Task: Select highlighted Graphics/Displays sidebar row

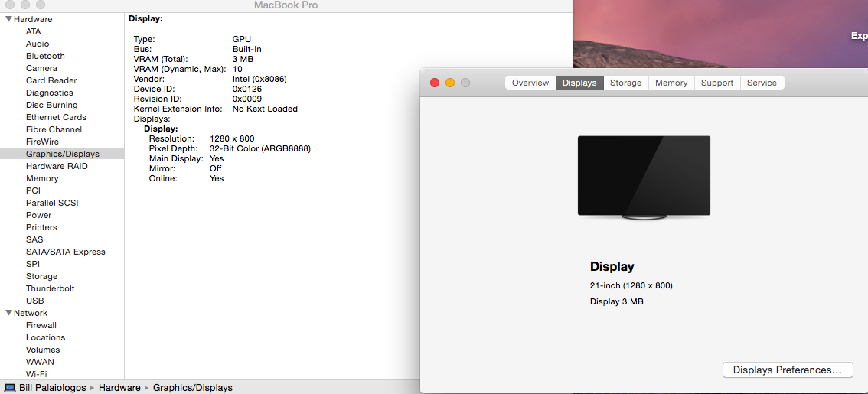Action: (x=62, y=154)
